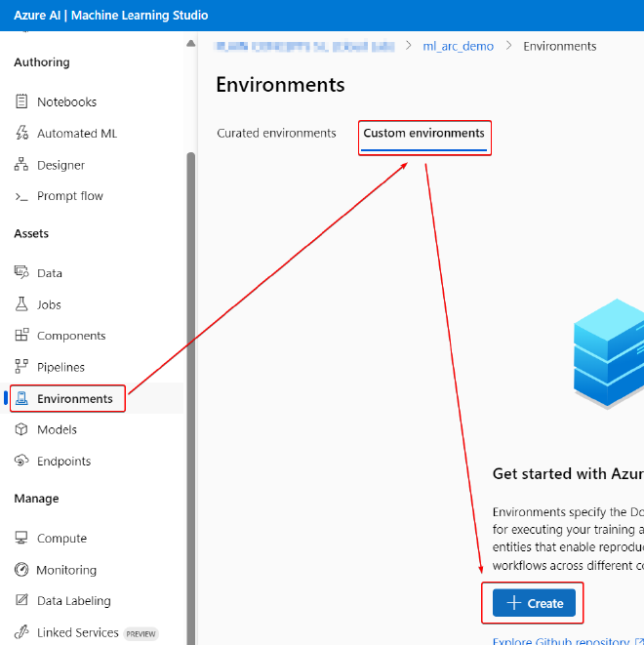Viewport: 644px width, 645px height.
Task: Navigate to Components
Action: tap(71, 336)
